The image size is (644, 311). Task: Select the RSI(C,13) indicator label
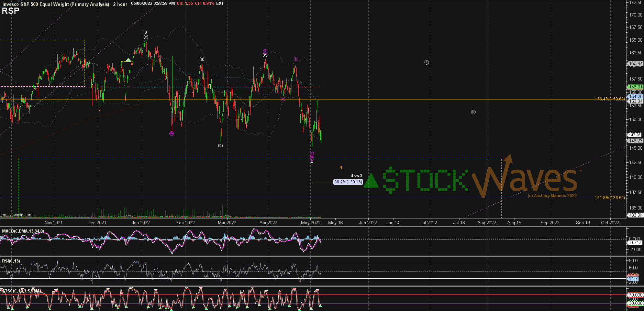(x=11, y=261)
